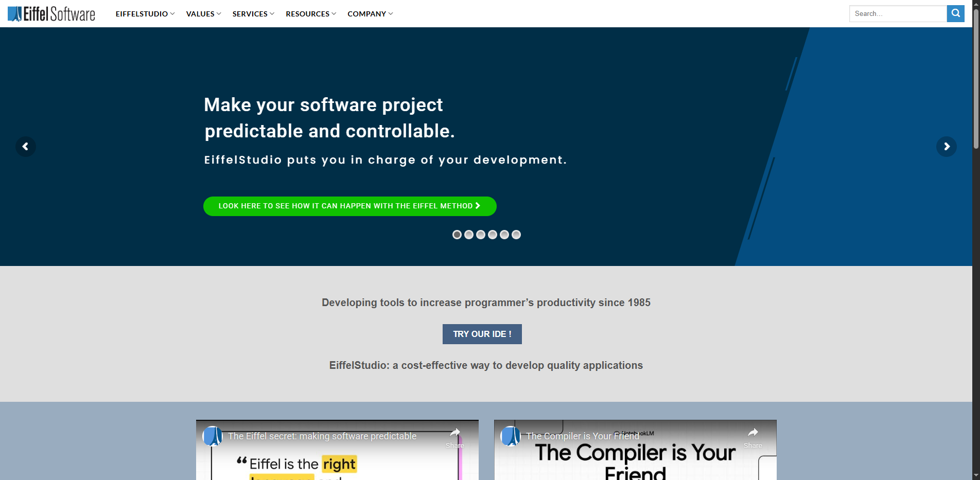
Task: Select third carousel slide dot
Action: tap(481, 235)
